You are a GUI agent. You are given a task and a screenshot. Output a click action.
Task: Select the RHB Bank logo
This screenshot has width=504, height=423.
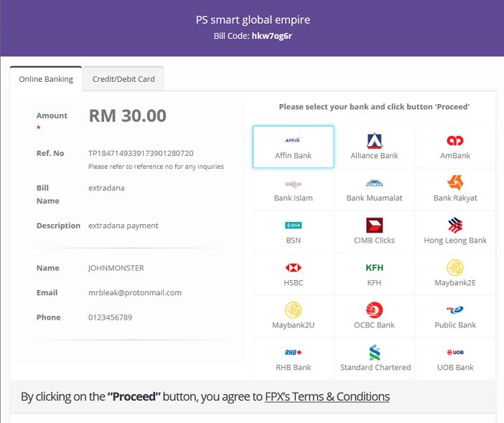click(293, 353)
